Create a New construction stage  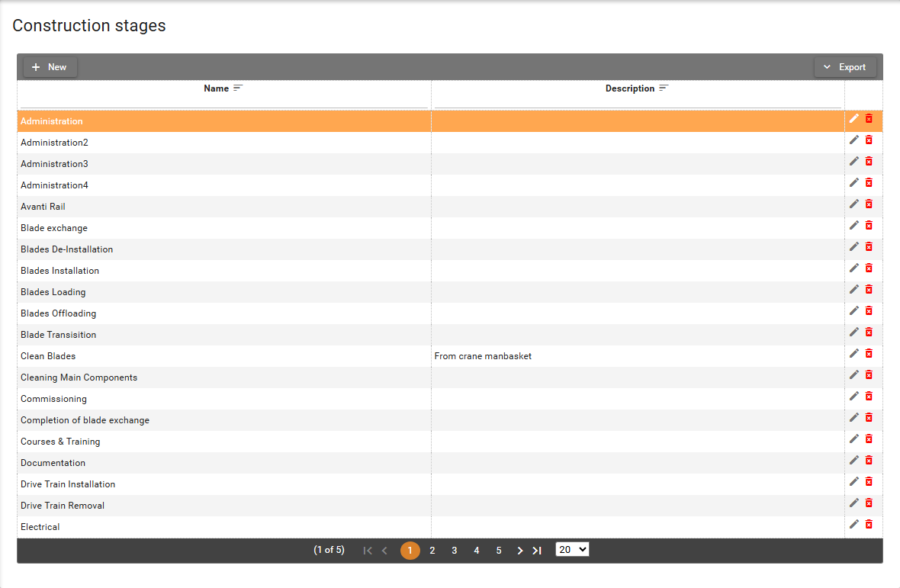(x=50, y=67)
